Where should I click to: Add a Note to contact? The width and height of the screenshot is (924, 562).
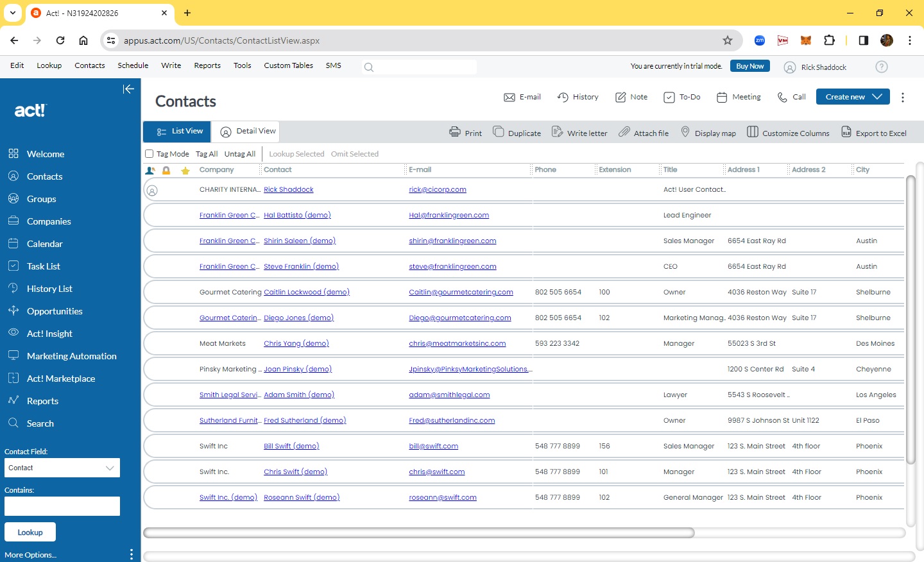pyautogui.click(x=631, y=97)
